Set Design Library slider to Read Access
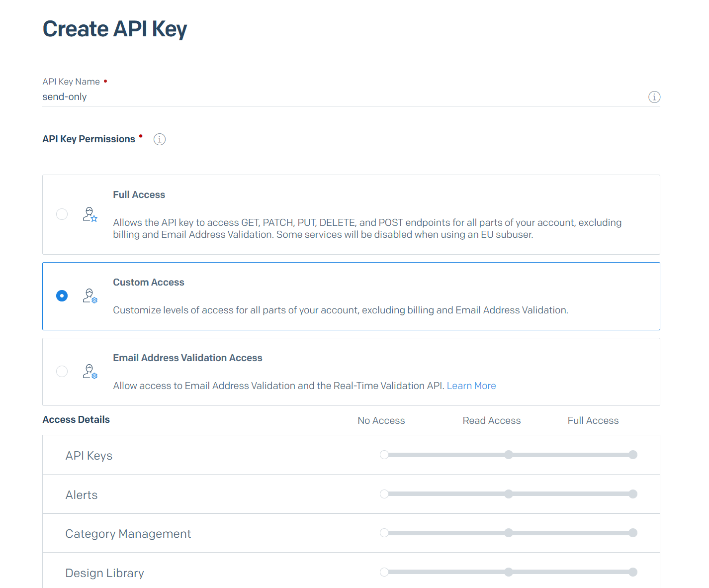The width and height of the screenshot is (709, 588). pos(508,572)
